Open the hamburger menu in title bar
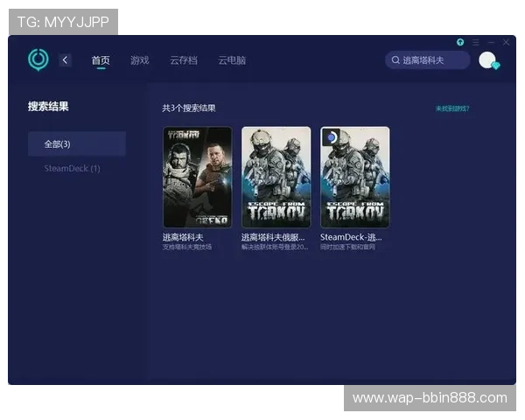Viewport: 525px width, 420px height. point(476,42)
